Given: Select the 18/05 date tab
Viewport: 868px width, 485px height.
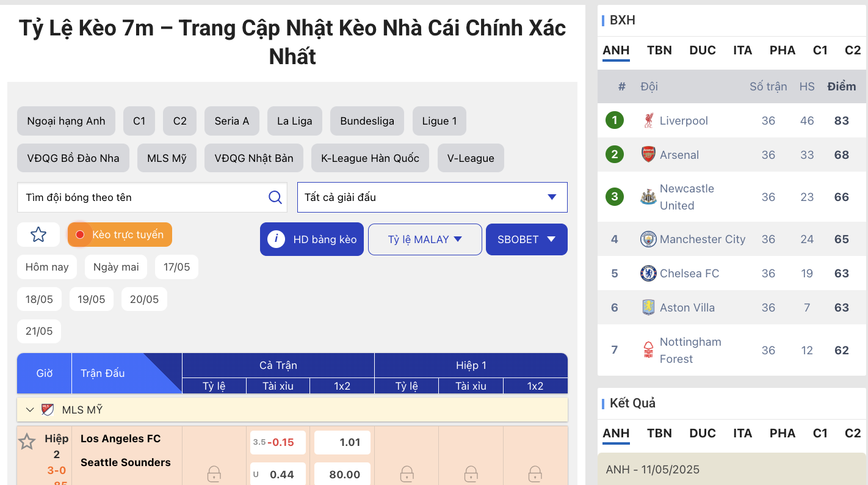Looking at the screenshot, I should [x=39, y=299].
